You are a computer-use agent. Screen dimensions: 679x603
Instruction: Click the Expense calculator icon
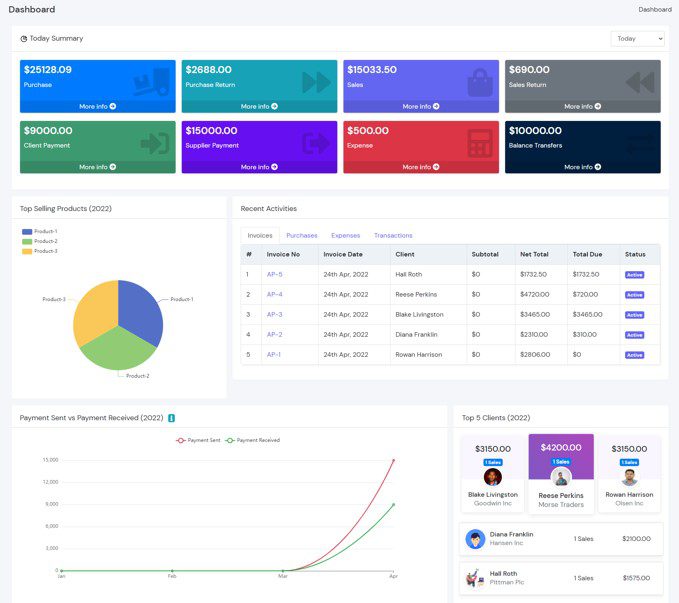[x=479, y=143]
